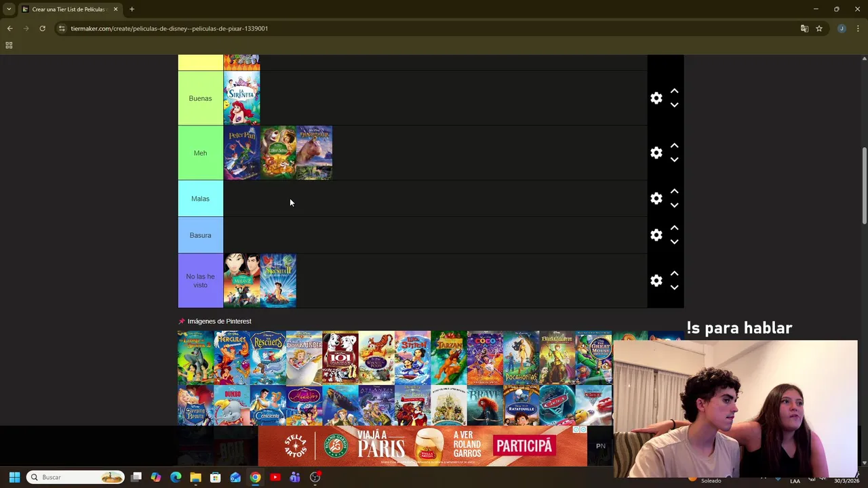The image size is (868, 488).
Task: Select the Coco poster
Action: coord(485,358)
